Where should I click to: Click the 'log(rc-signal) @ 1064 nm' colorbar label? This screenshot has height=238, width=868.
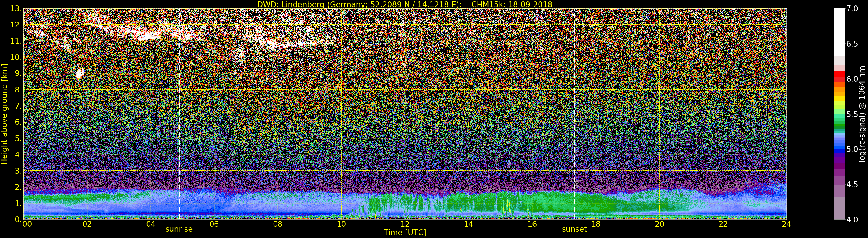click(862, 114)
